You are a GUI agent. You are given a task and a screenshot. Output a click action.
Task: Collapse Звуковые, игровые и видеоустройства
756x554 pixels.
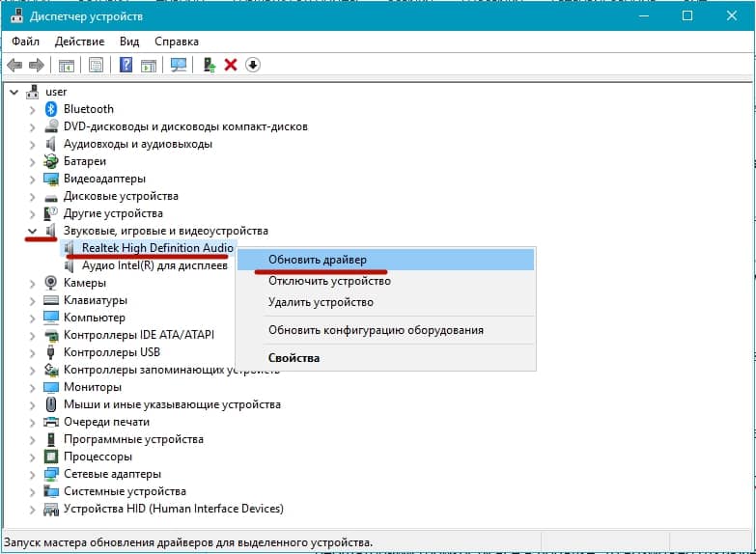pyautogui.click(x=32, y=231)
